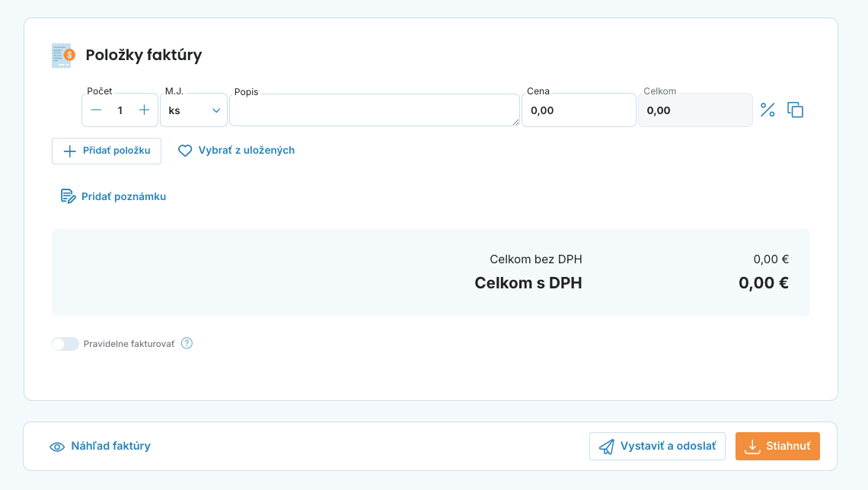
Task: Expand the M.J. unit dropdown
Action: (x=193, y=110)
